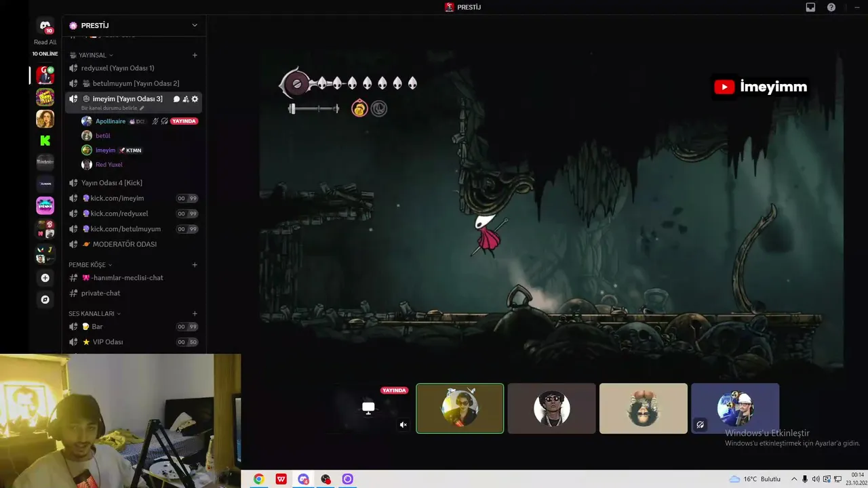Open Discord help question mark icon

(831, 7)
